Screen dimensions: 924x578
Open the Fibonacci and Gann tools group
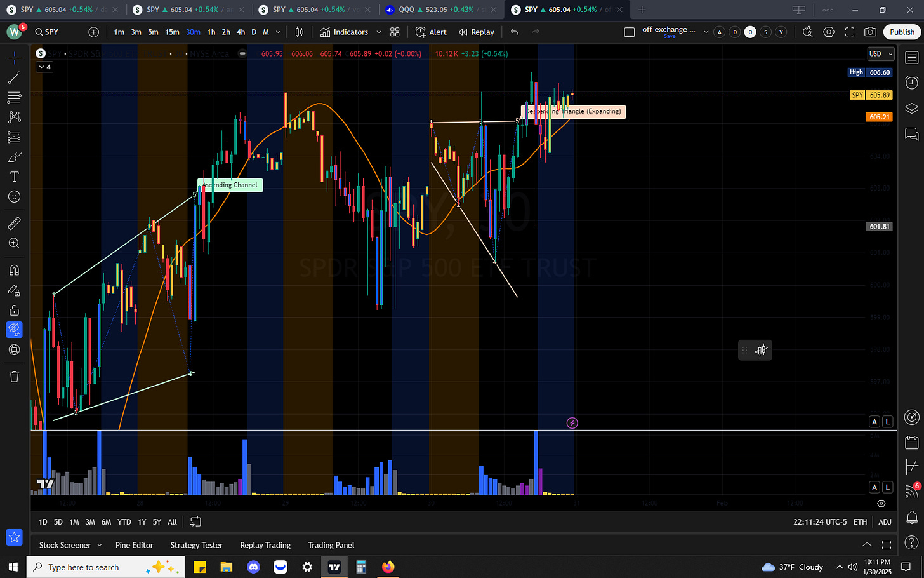[14, 98]
